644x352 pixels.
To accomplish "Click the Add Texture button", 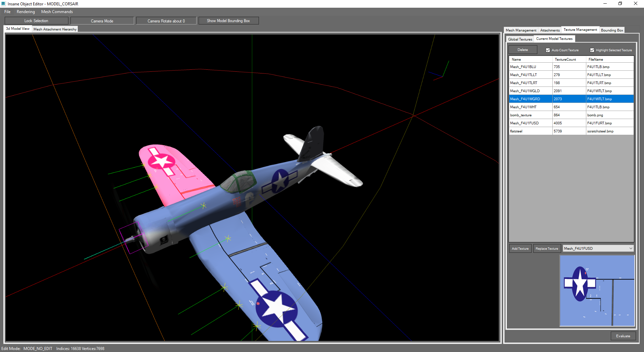I will tap(520, 248).
